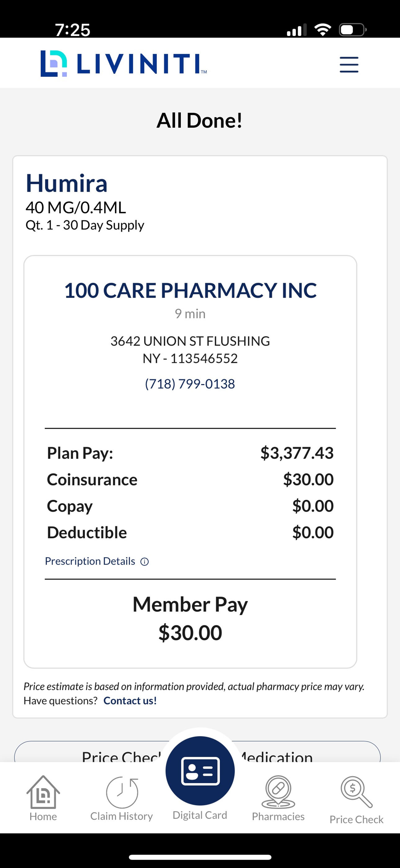Select 100 CARE PHARMACY INC name
400x868 pixels.
(190, 290)
